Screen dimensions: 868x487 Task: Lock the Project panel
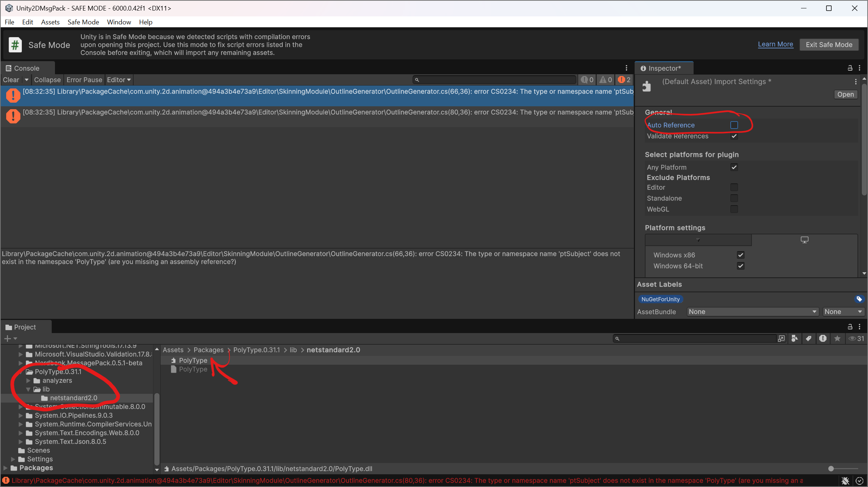[x=850, y=326]
